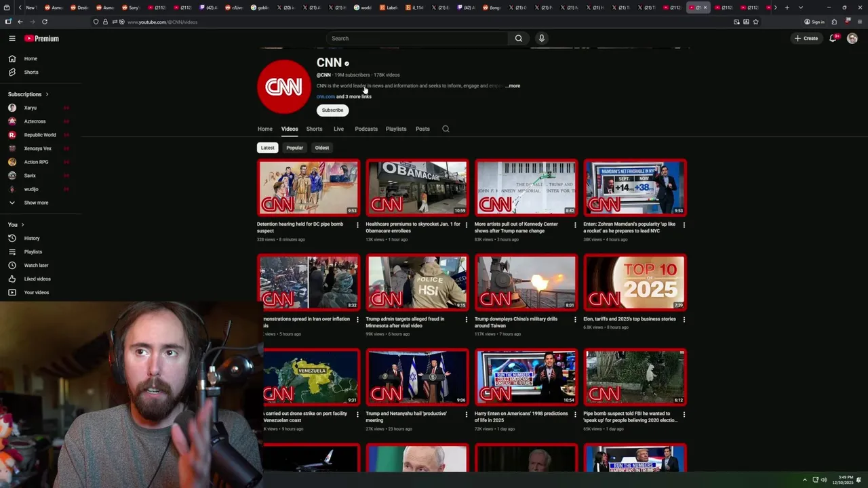This screenshot has height=488, width=868.
Task: Open options for Kennedy Center video
Action: tap(575, 225)
